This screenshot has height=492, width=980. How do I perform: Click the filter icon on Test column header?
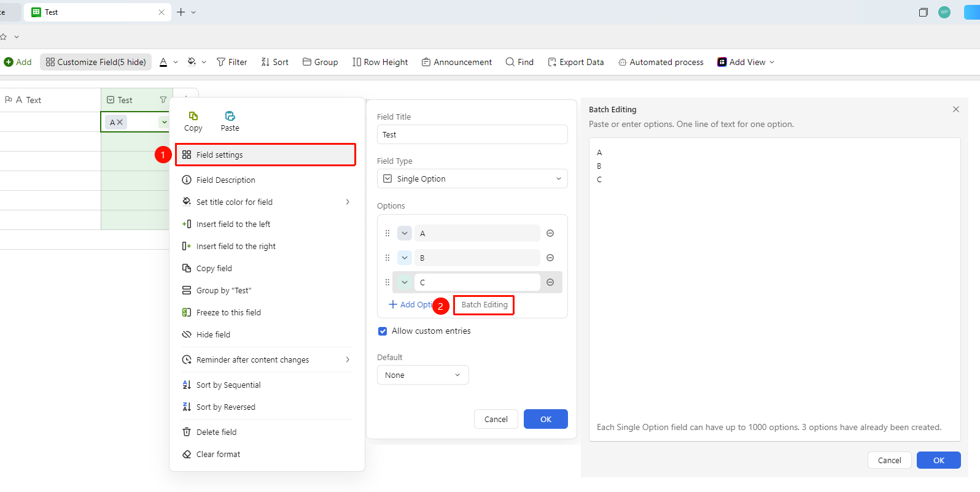(x=163, y=100)
